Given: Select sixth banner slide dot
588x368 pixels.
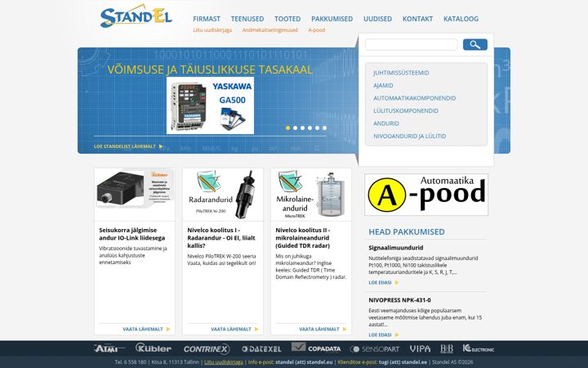Looking at the screenshot, I should click(x=325, y=128).
